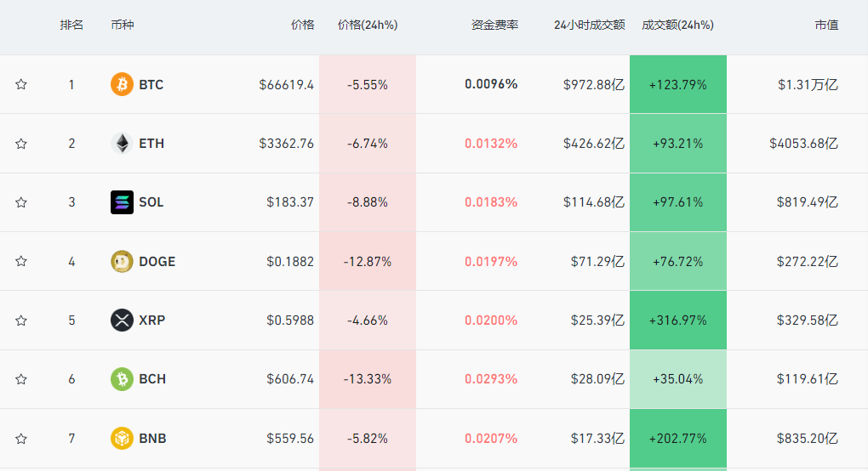This screenshot has width=868, height=471.
Task: Click DOGE 24h volume $71.29亿
Action: 598,262
